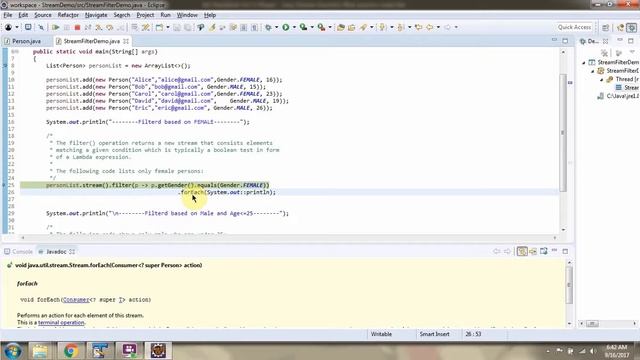Click the Javadoc view vertical scrollbar

tap(569, 286)
